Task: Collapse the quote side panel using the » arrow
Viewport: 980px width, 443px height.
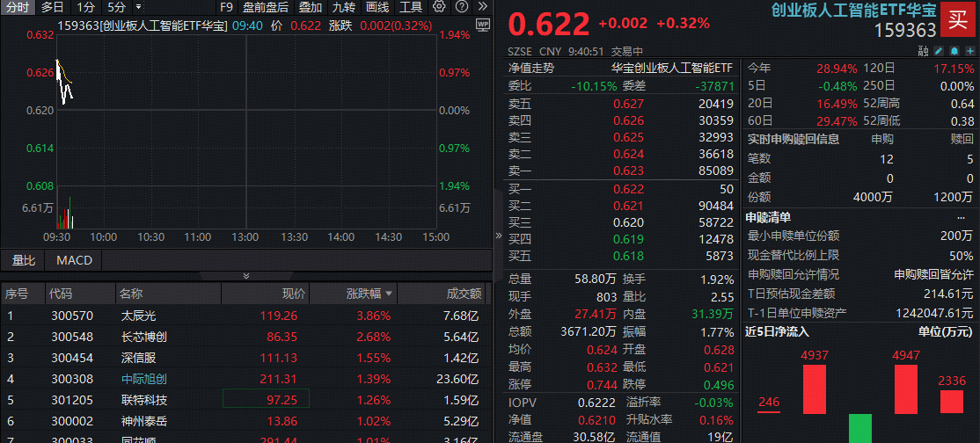Action: coord(499,236)
